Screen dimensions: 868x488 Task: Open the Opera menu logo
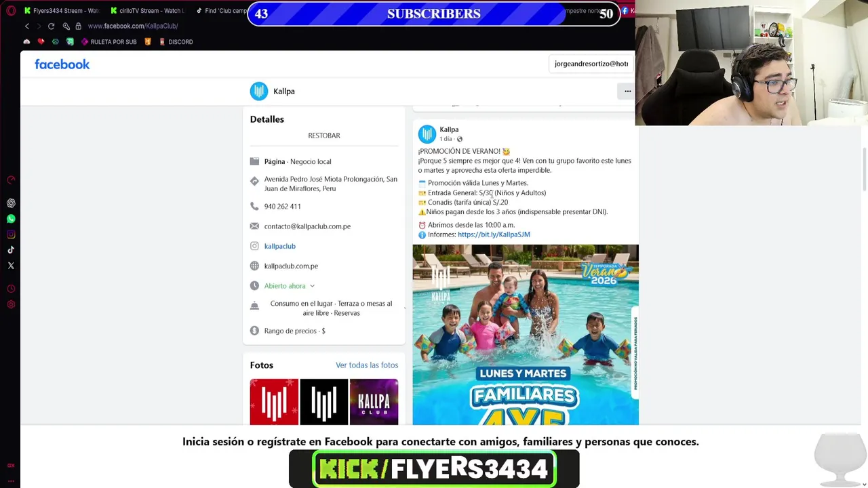pyautogui.click(x=11, y=11)
